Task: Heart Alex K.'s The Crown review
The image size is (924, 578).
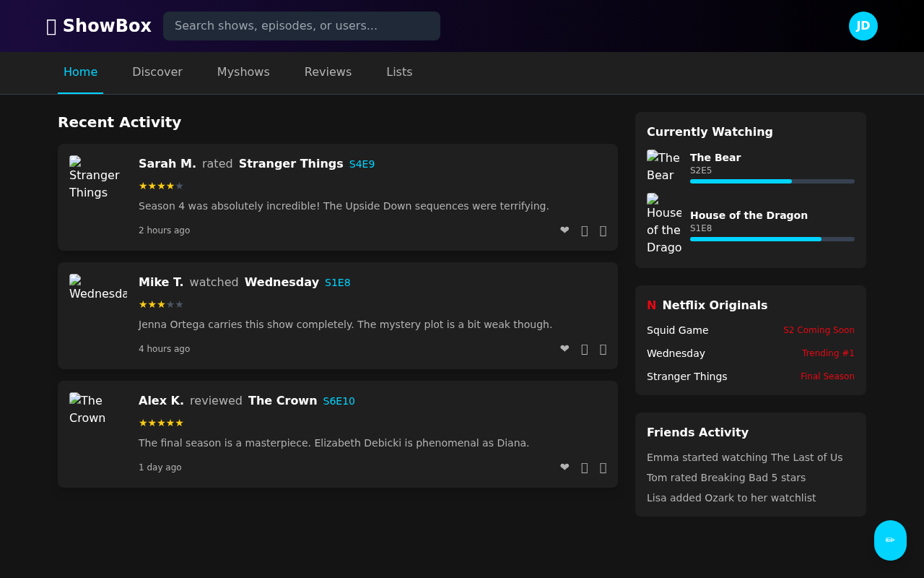Action: point(565,467)
